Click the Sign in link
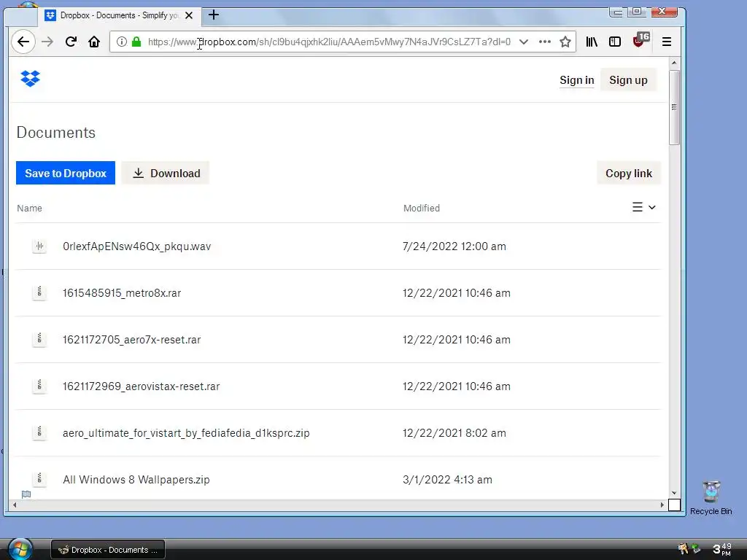 (x=576, y=80)
